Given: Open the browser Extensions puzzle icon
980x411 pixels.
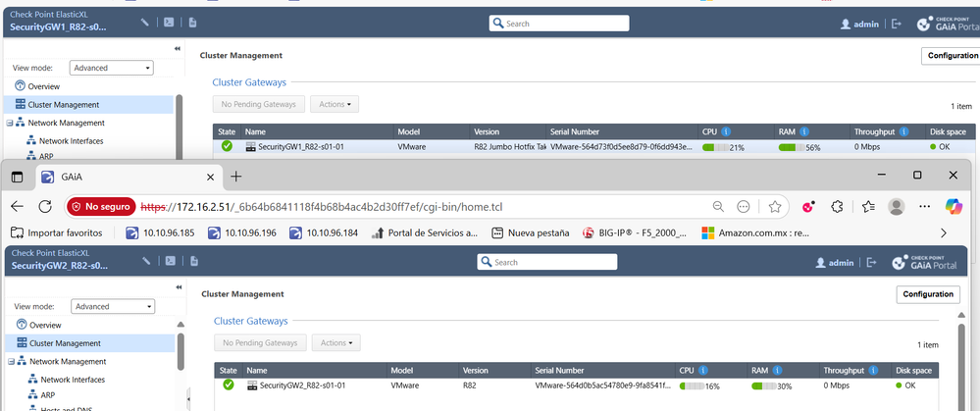Looking at the screenshot, I should (x=837, y=207).
